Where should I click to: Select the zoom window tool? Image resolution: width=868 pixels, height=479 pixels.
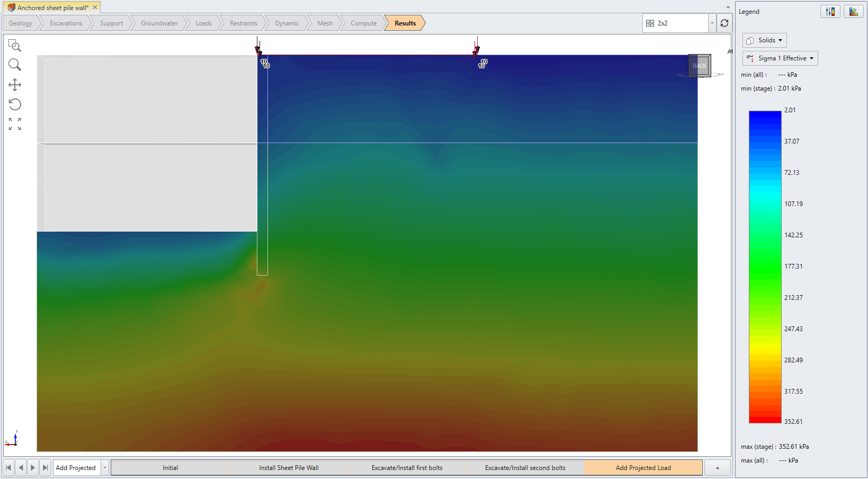pyautogui.click(x=15, y=46)
